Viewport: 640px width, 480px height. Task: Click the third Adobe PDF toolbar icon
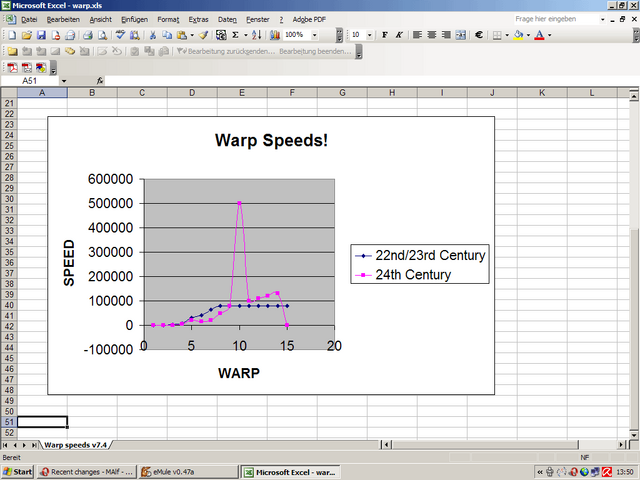[41, 68]
